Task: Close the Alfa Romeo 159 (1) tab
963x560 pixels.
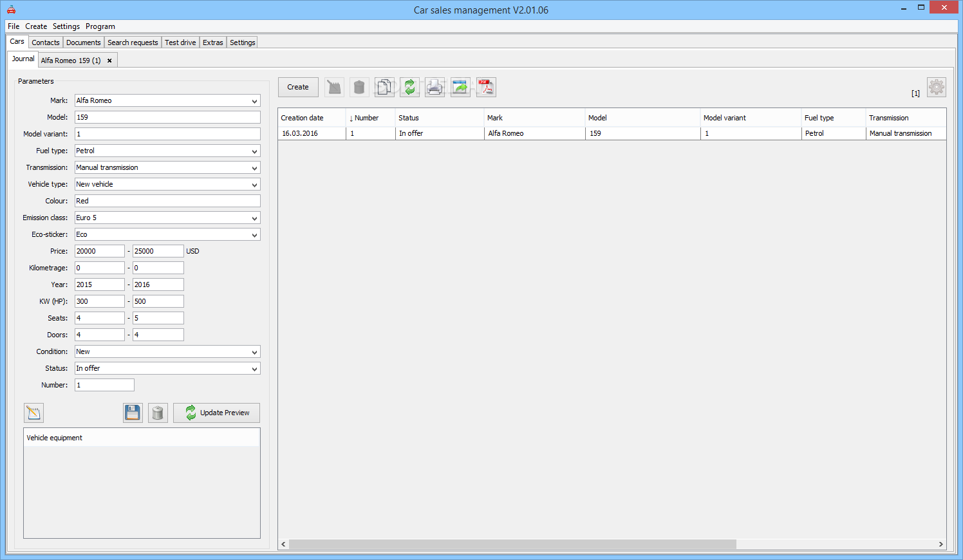Action: (x=109, y=61)
